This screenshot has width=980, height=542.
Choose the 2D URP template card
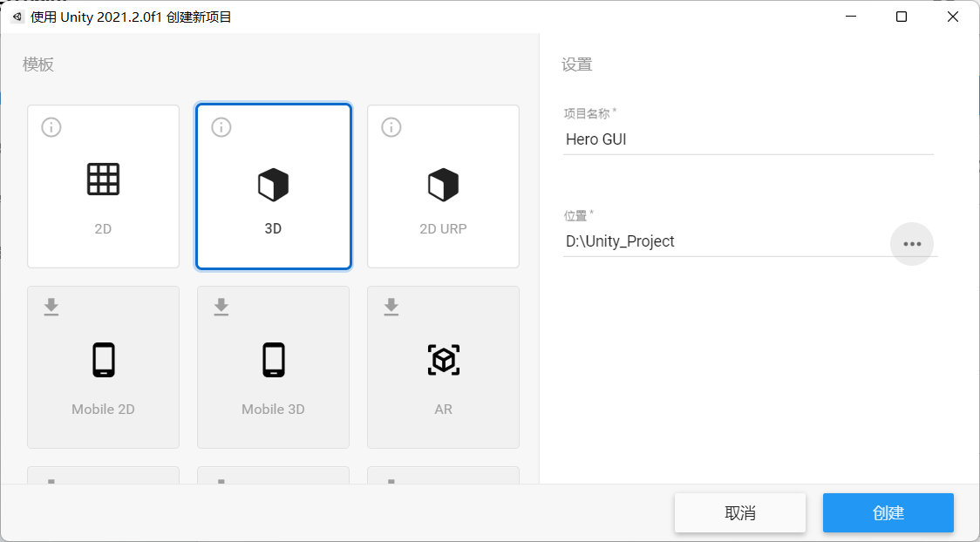click(x=443, y=186)
